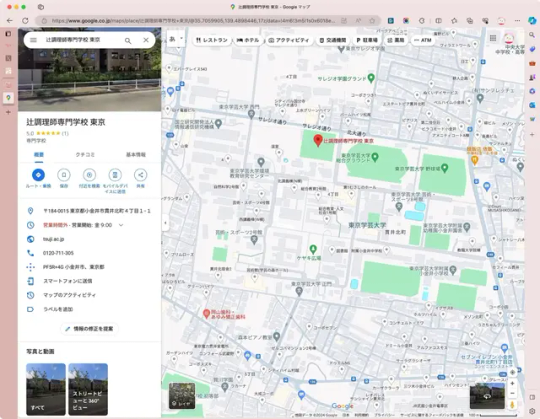This screenshot has width=540, height=419.
Task: Open the Google apps grid icon
Action: point(493,38)
